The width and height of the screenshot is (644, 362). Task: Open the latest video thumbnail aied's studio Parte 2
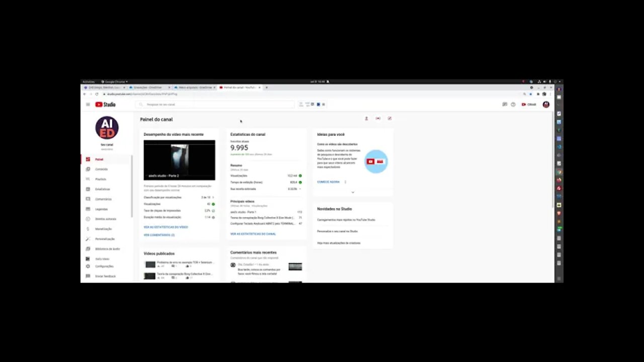point(179,160)
